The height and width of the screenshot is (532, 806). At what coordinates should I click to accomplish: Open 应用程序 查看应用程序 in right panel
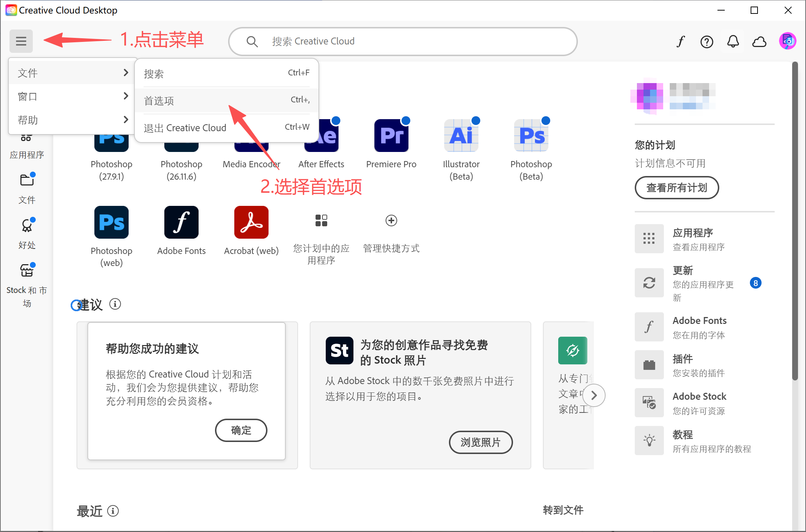pyautogui.click(x=705, y=239)
